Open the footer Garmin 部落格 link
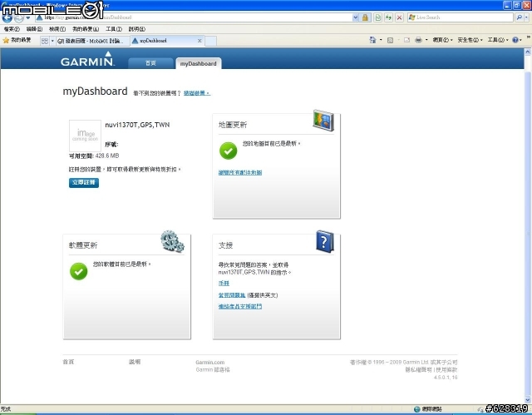This screenshot has height=415, width=532. (x=213, y=369)
